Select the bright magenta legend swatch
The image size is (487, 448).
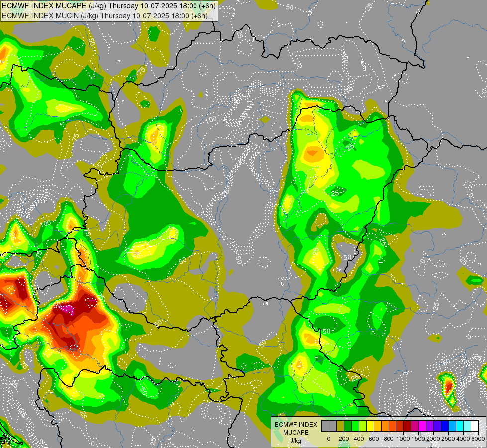coord(422,426)
